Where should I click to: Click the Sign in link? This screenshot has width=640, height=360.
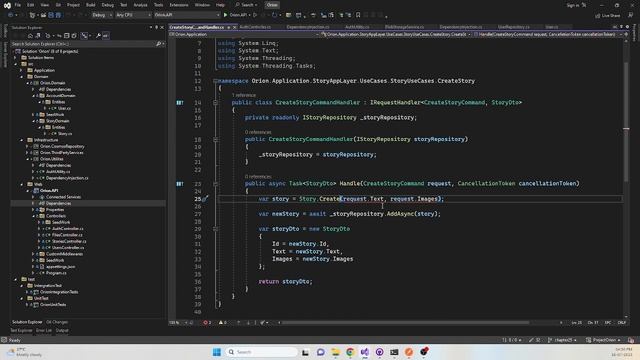coord(572,5)
